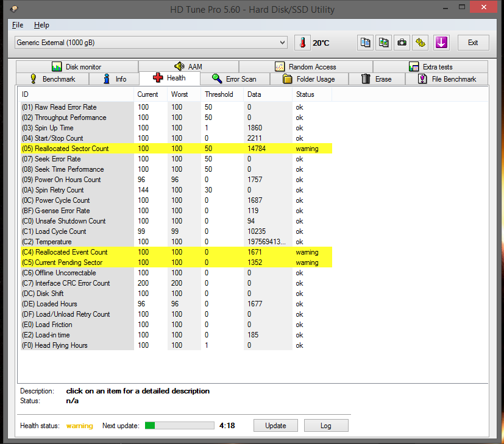
Task: Select the Current Pending Sector row
Action: coord(176,263)
